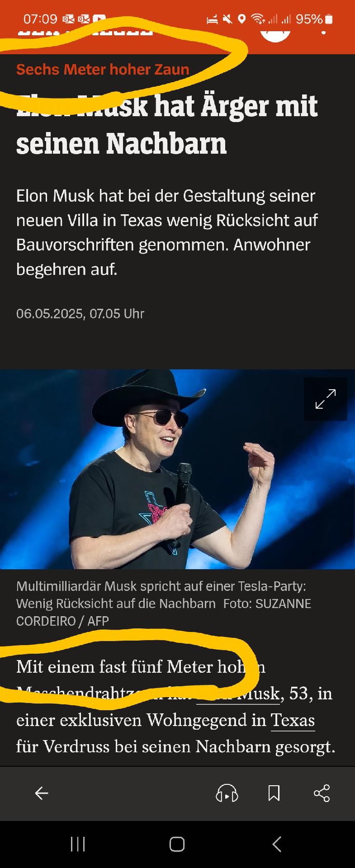Image resolution: width=355 pixels, height=868 pixels.
Task: Bookmark this article with the bookmark icon
Action: (274, 793)
